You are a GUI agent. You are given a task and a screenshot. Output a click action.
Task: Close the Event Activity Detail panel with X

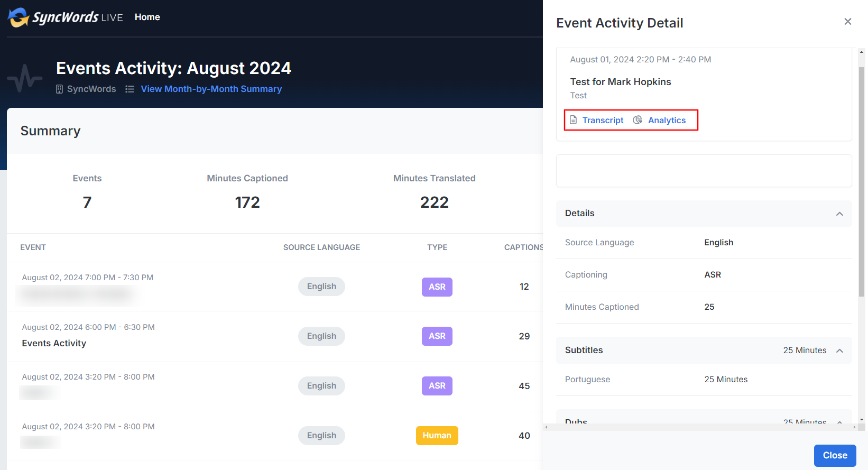[848, 22]
